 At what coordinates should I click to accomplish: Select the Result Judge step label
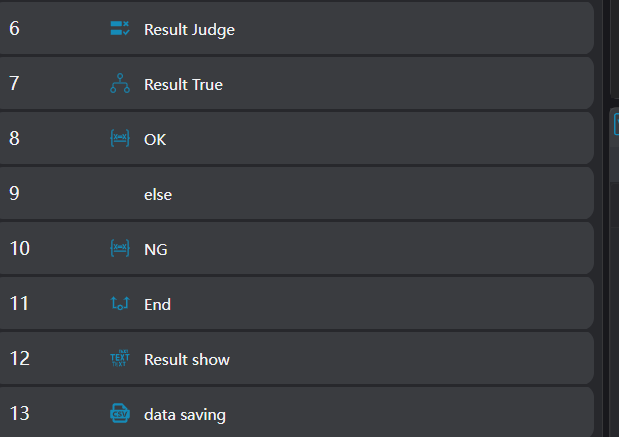(x=189, y=29)
